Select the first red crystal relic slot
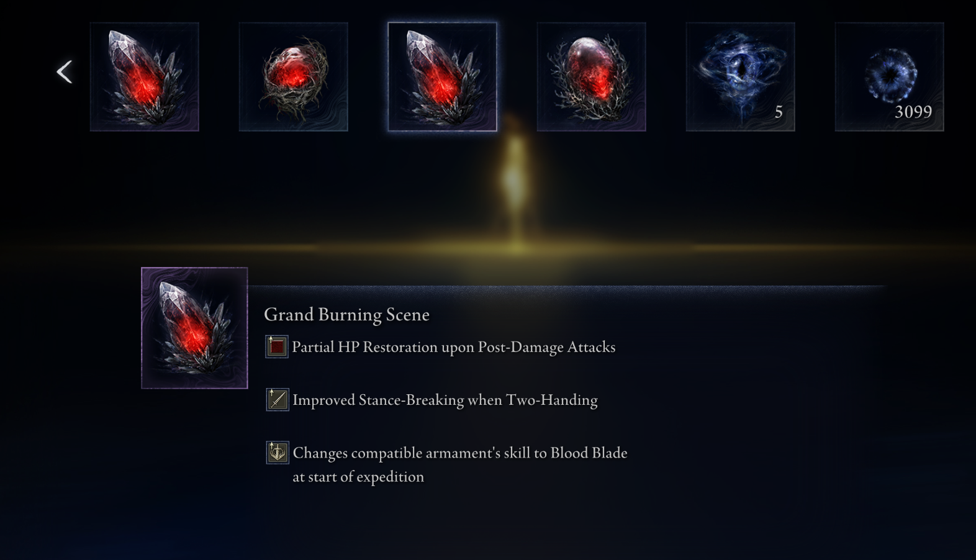The height and width of the screenshot is (560, 976). coord(145,77)
